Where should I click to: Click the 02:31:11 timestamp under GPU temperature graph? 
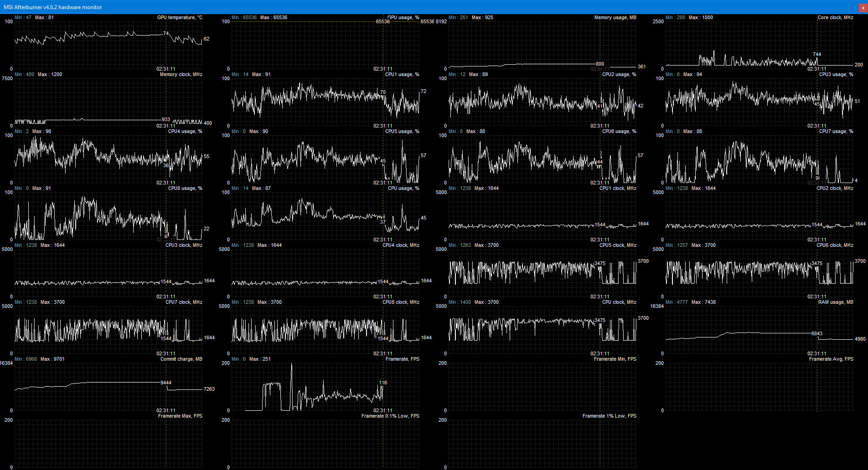[x=166, y=69]
